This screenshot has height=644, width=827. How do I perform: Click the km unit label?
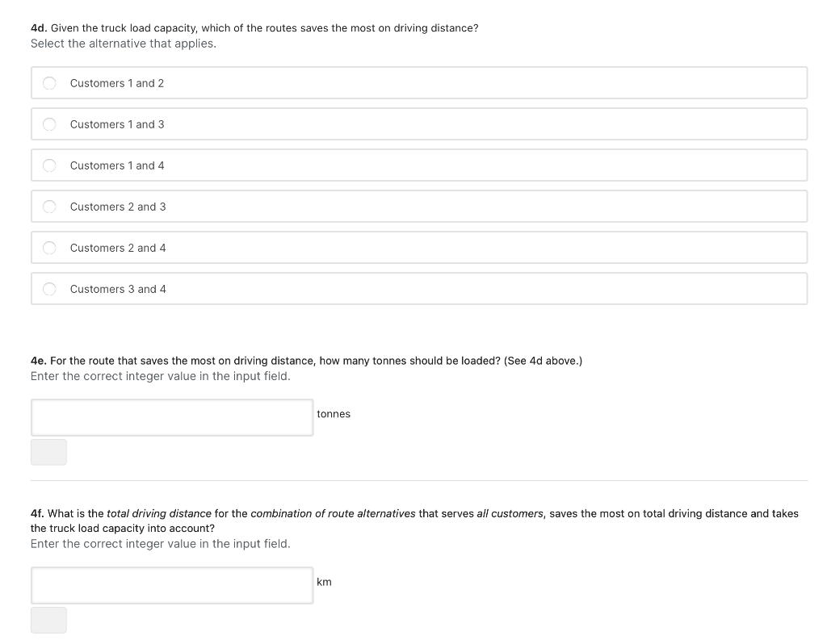[322, 582]
